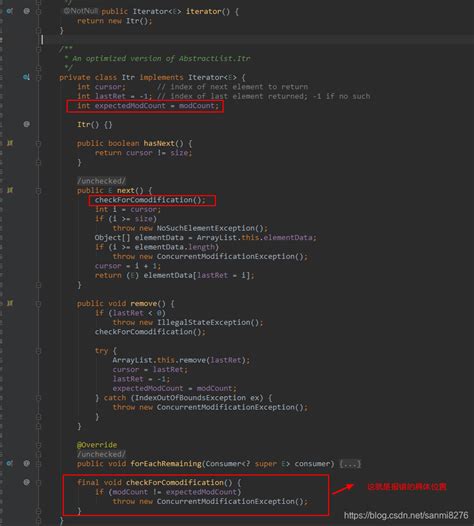Click the expectedModCount field declaration line
Screen dimensions: 474x526
pyautogui.click(x=148, y=106)
